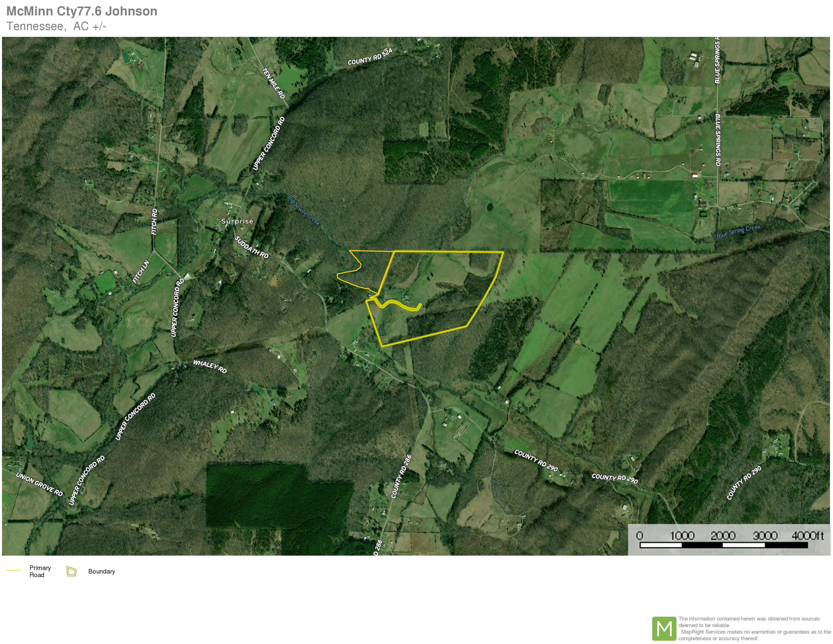Click the County Rd 286 label
Screen dimensions: 833x644
pyautogui.click(x=401, y=477)
